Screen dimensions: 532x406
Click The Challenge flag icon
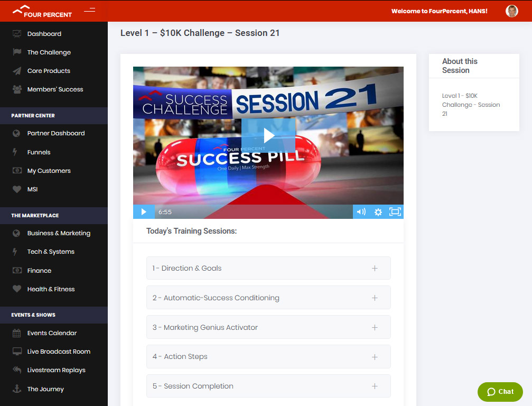[16, 52]
